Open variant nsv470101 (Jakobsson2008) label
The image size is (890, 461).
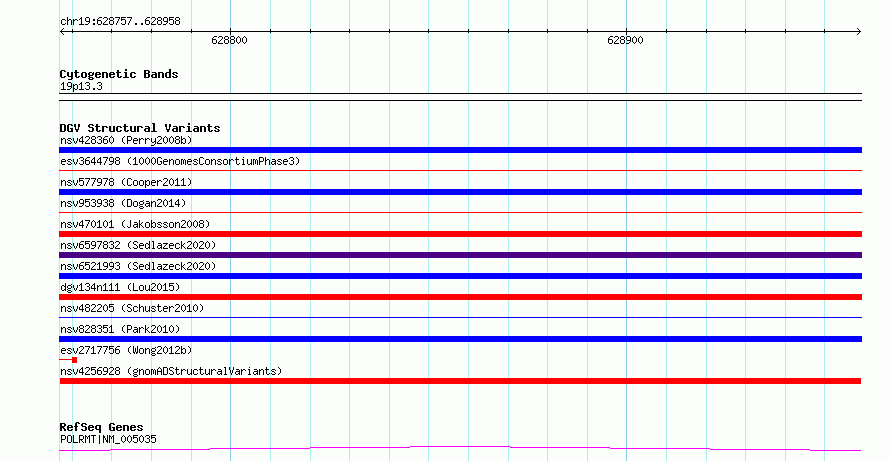pyautogui.click(x=135, y=224)
